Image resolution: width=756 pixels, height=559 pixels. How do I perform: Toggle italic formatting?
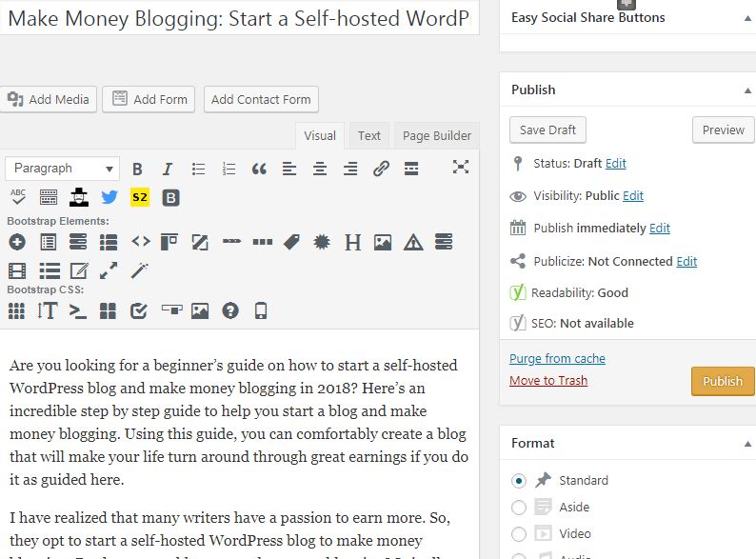point(168,169)
